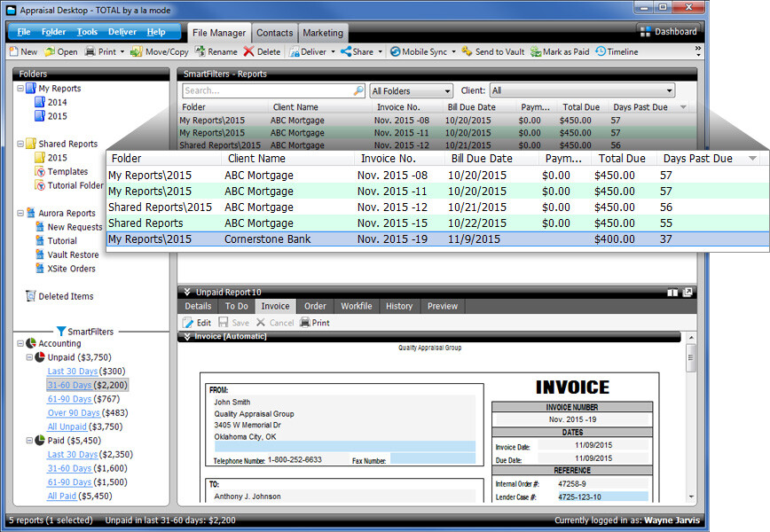Click the Move/Copy toolbar icon
Screen dimensions: 770x532
point(137,51)
